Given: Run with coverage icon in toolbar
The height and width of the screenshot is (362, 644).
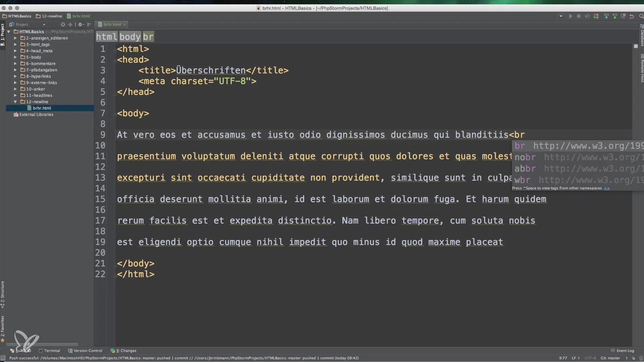Looking at the screenshot, I should [x=587, y=16].
